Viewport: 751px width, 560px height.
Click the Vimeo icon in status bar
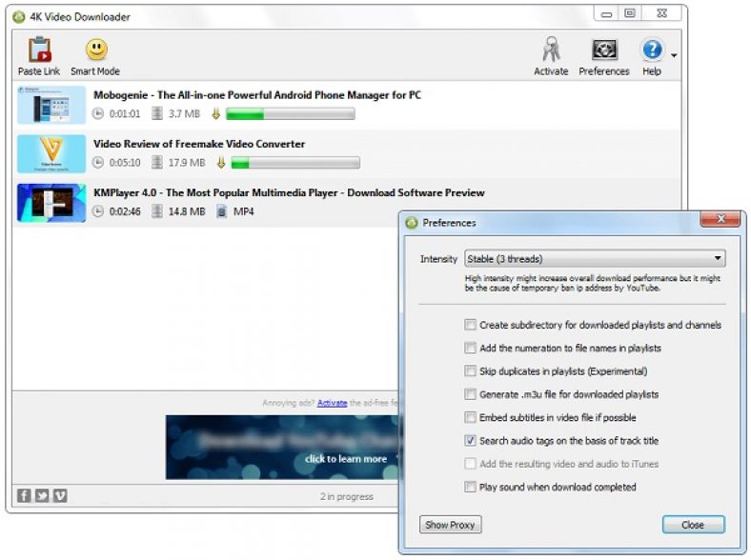click(x=60, y=495)
